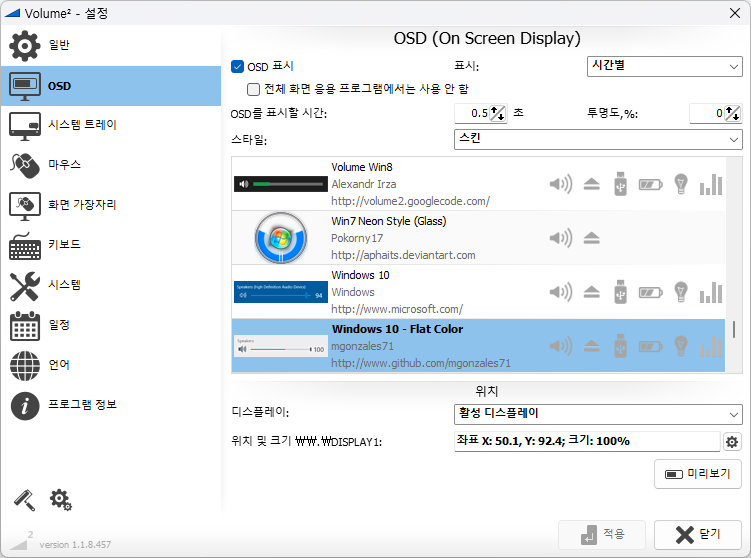Click the mouse icon in the sidebar

(x=24, y=166)
